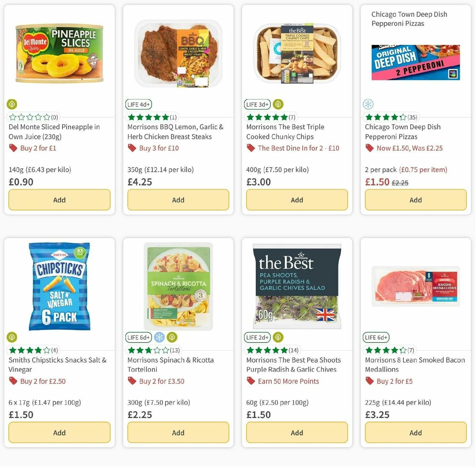This screenshot has height=468, width=476.
Task: Open the review count for BBQ Chicken Breast Steaks
Action: pyautogui.click(x=175, y=117)
